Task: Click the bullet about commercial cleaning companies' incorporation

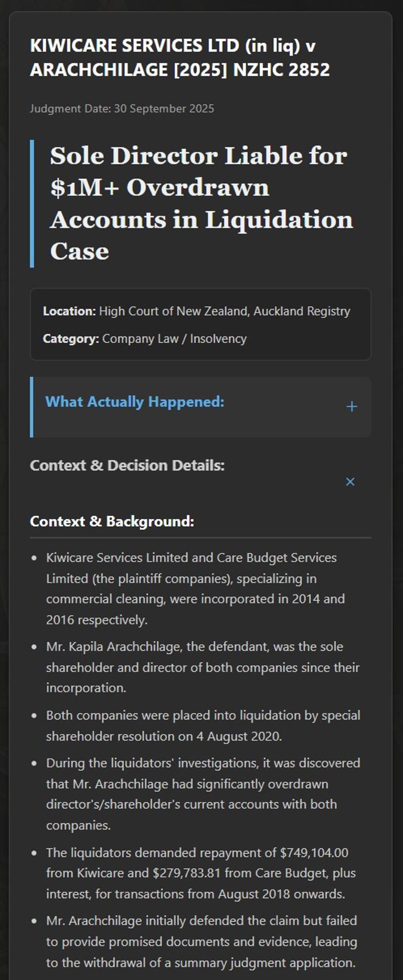Action: tap(195, 588)
